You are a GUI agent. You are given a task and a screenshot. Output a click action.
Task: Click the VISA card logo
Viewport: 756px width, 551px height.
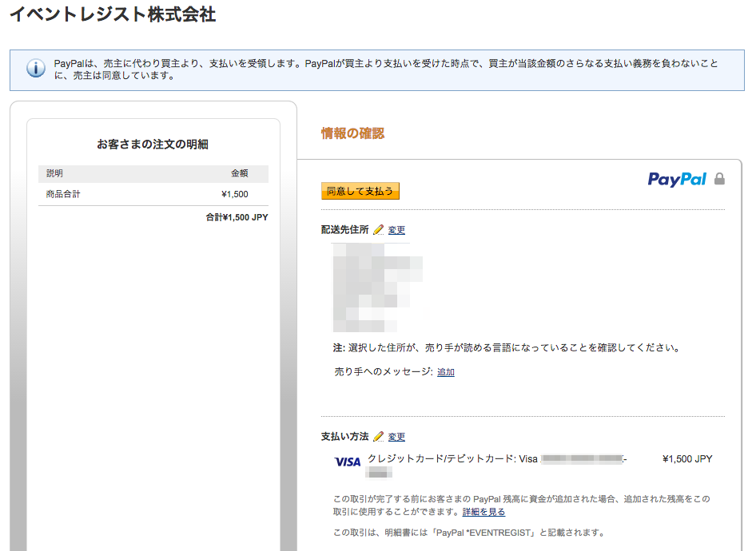[x=347, y=462]
